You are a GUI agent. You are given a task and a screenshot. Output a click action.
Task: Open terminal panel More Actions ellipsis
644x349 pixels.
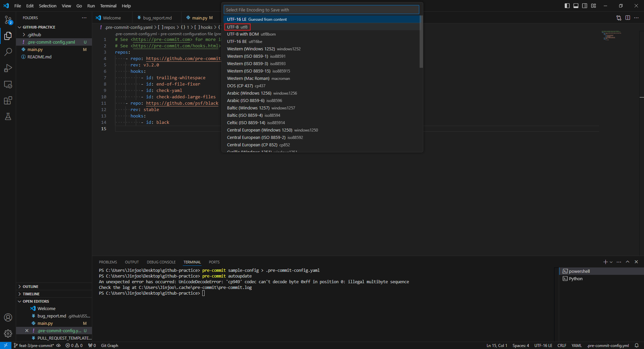[619, 262]
